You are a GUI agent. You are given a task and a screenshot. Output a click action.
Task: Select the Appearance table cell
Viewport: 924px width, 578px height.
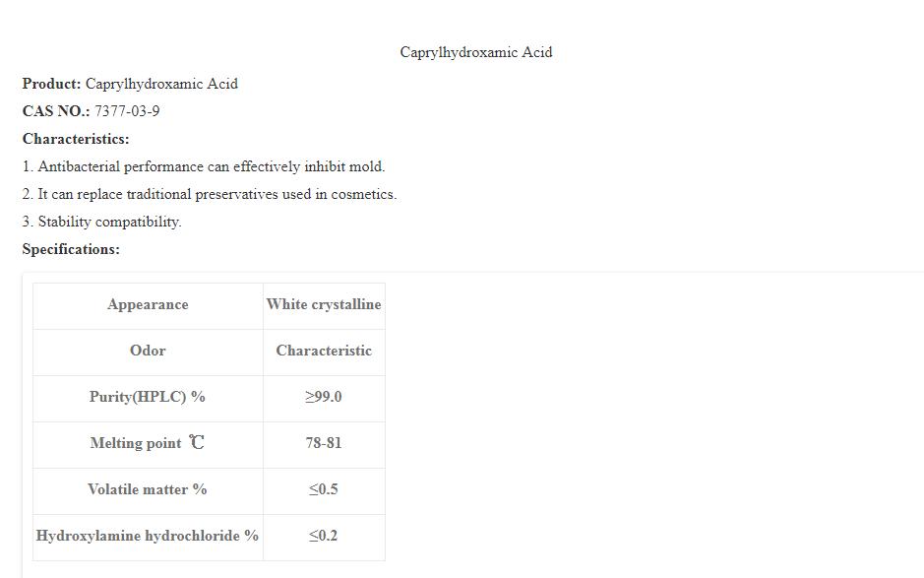148,305
